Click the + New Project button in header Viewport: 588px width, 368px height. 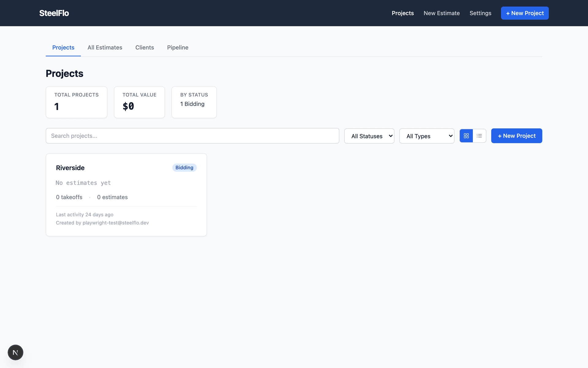pos(525,13)
